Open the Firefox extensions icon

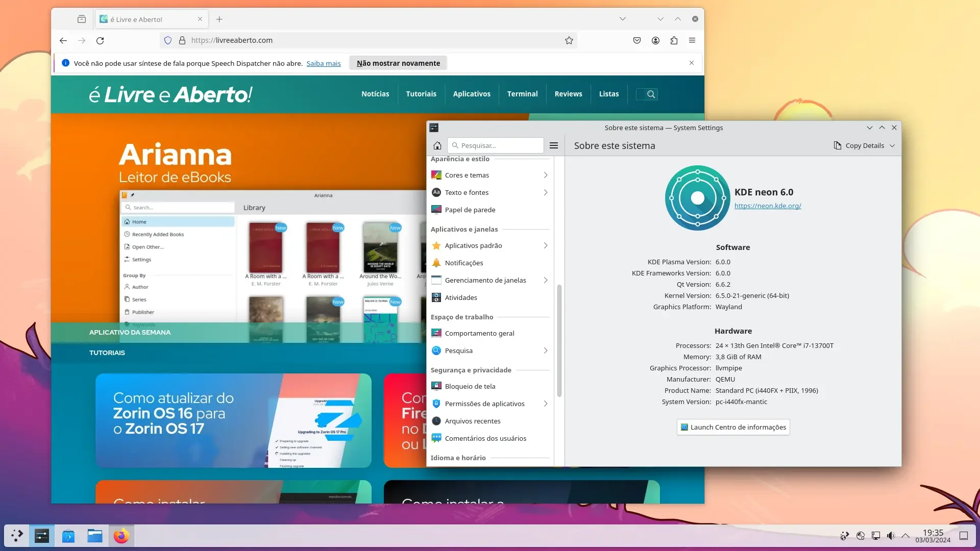(x=674, y=40)
